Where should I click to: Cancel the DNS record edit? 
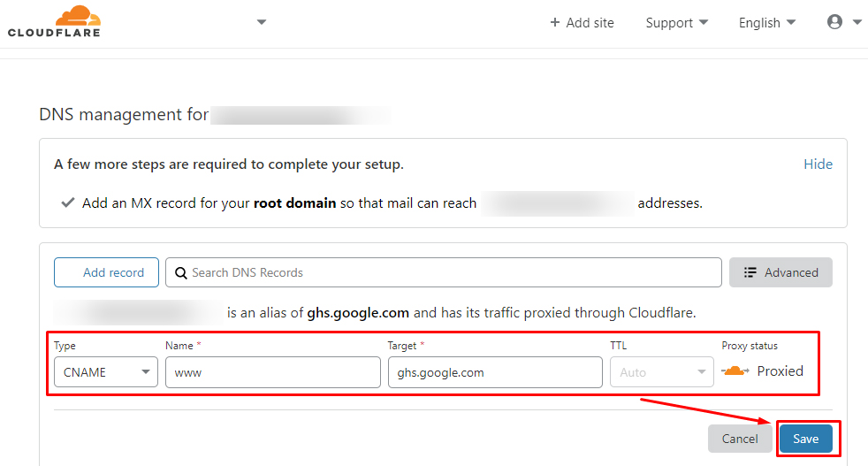[x=740, y=439]
